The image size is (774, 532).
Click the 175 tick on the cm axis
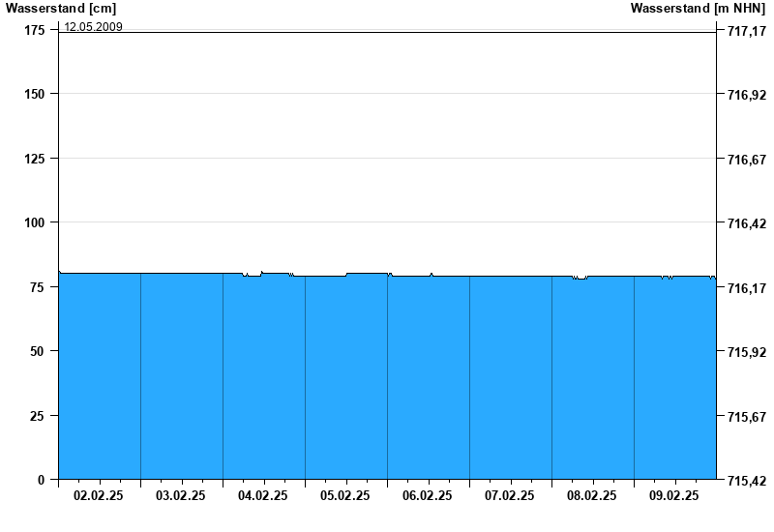34,31
